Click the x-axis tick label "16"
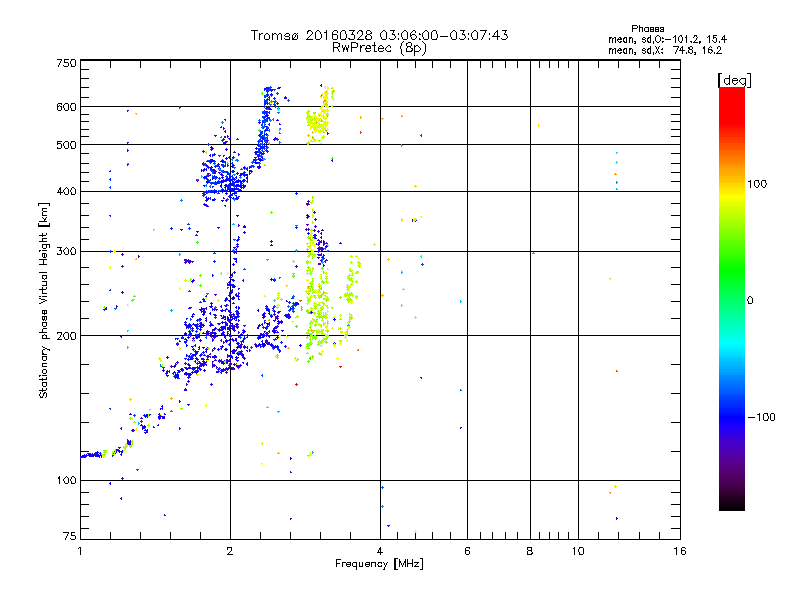The width and height of the screenshot is (800, 600). click(680, 551)
